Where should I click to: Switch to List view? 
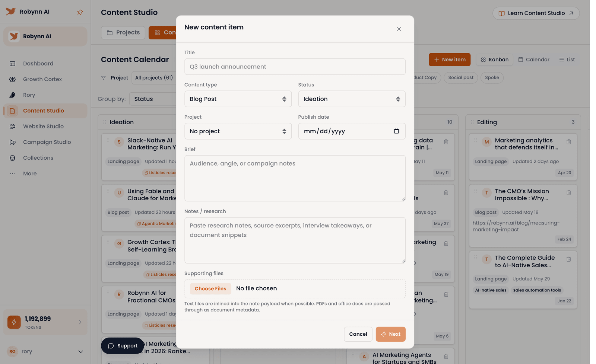tap(567, 60)
